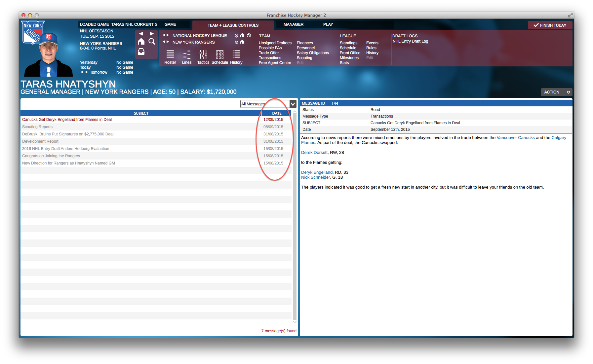593x364 pixels.
Task: Open the Lines icon
Action: (187, 55)
